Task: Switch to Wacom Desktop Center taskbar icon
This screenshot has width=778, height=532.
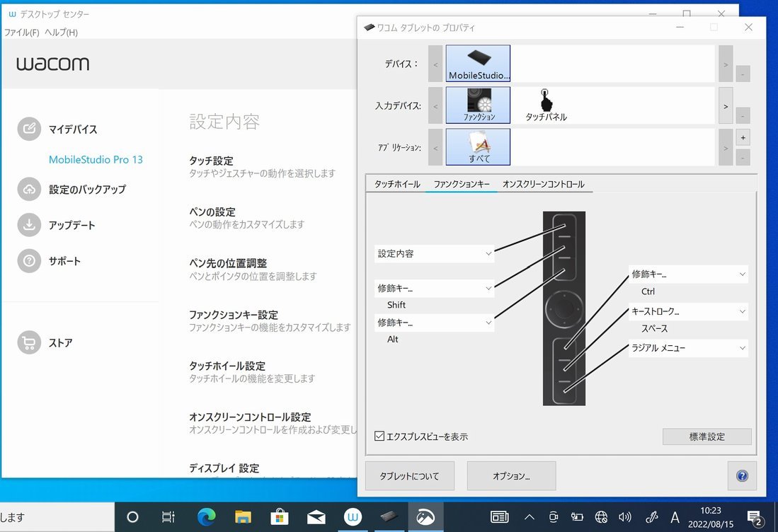Action: (353, 517)
